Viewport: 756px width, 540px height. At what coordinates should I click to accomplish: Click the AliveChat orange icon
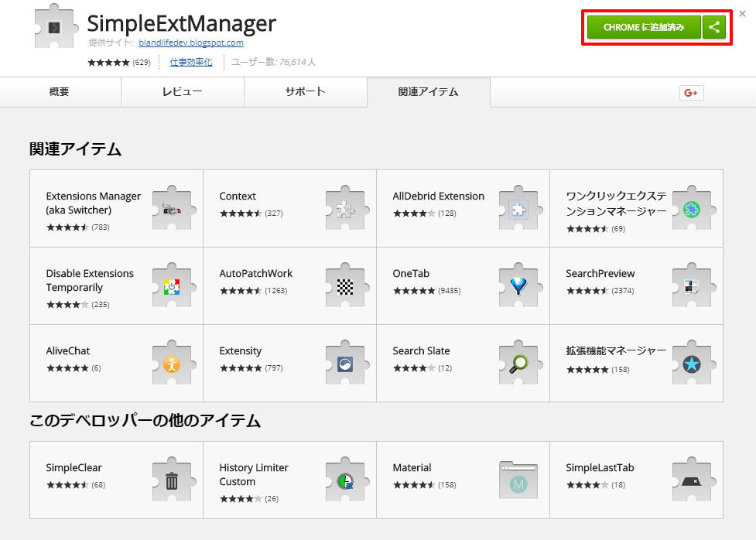point(173,363)
